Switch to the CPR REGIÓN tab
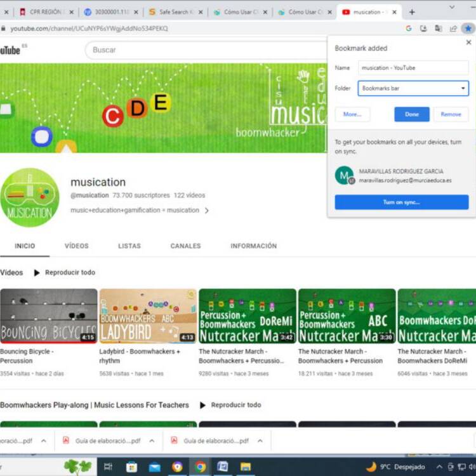This screenshot has height=476, width=476. click(x=46, y=12)
